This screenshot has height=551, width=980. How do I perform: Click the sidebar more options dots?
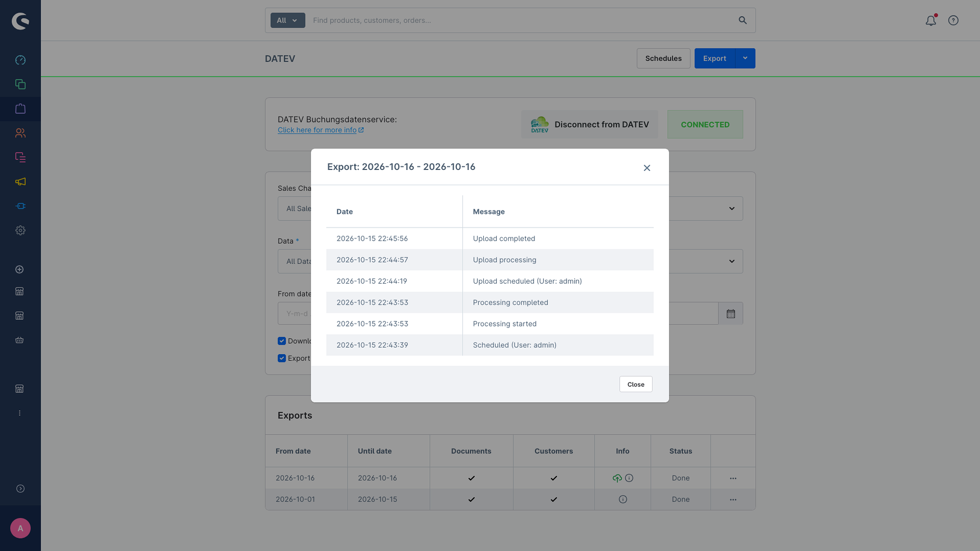(x=19, y=413)
